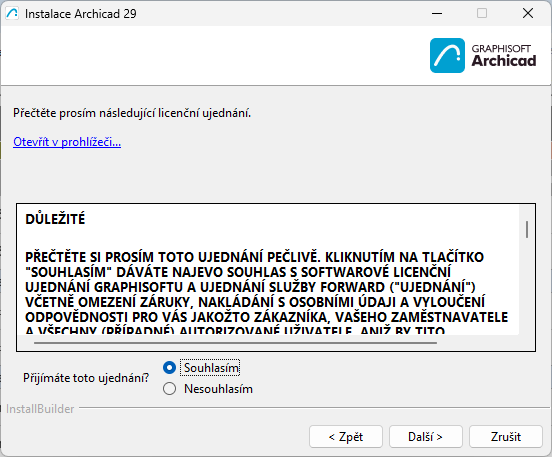Screen dimensions: 552x457
Task: Click the license line starting 'VČETNĚ OMEZENÍ ZÁRUKY'
Action: [x=255, y=302]
